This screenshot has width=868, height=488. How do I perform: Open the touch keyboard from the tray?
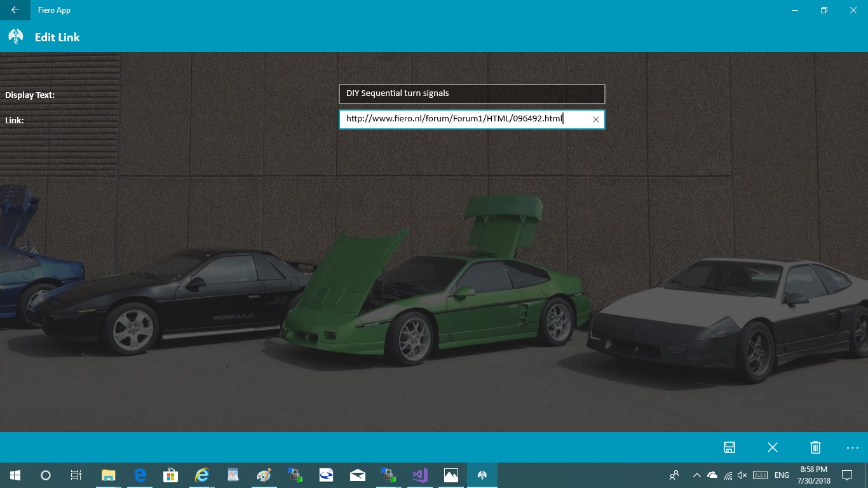coord(759,475)
